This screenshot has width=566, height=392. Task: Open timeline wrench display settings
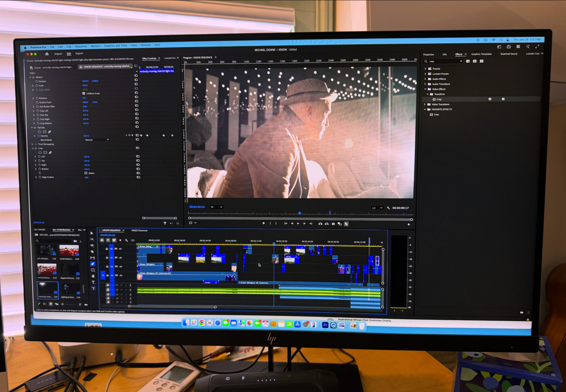(126, 240)
